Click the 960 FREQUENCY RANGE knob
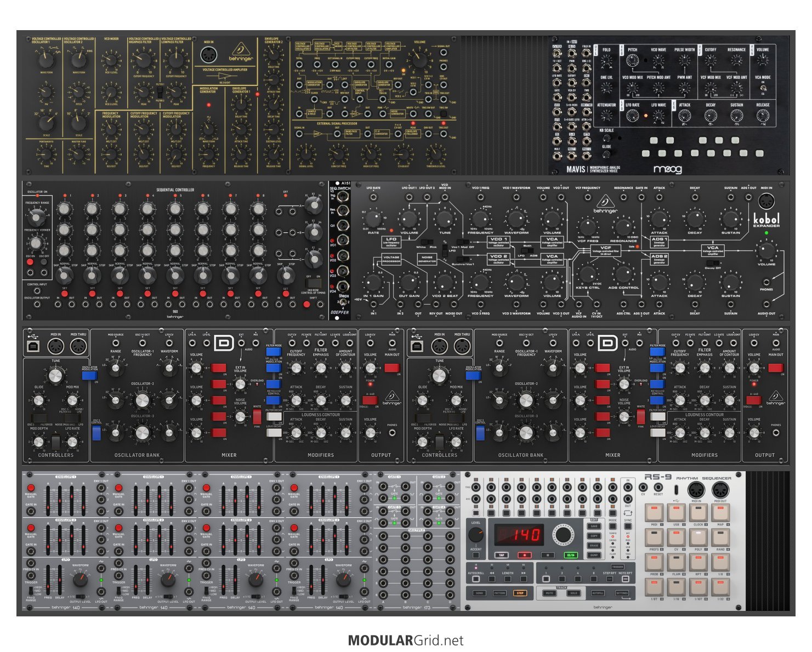This screenshot has width=812, height=652. tap(36, 218)
